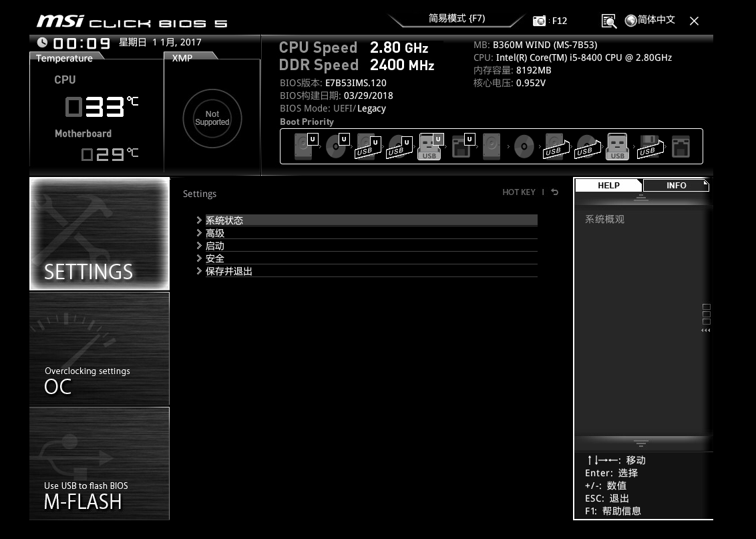Select the UEFI hard disk boot device icon
The width and height of the screenshot is (756, 539).
click(x=306, y=146)
